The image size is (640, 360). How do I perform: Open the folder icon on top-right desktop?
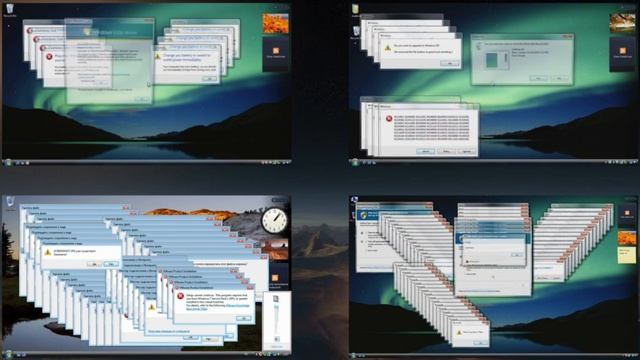[x=356, y=9]
